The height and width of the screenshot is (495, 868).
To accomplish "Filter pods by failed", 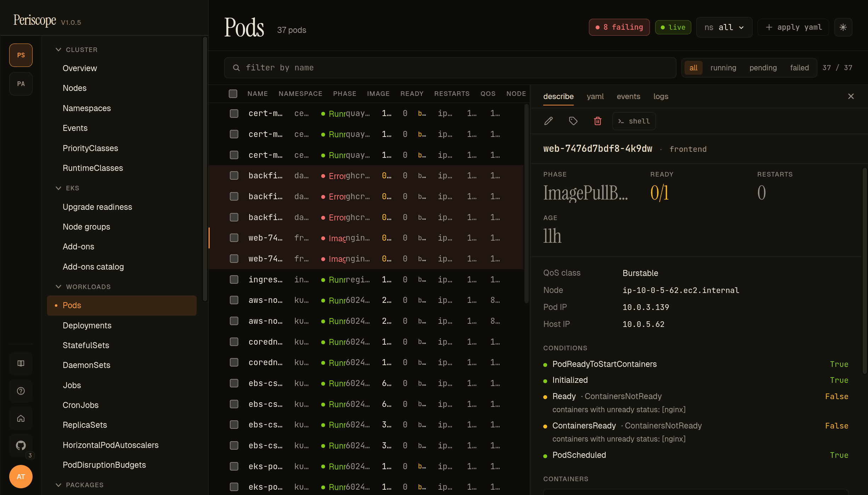I will [x=799, y=68].
